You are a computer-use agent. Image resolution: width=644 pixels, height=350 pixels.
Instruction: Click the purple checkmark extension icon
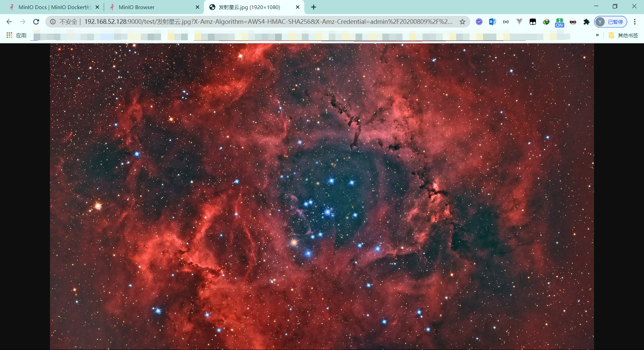479,22
